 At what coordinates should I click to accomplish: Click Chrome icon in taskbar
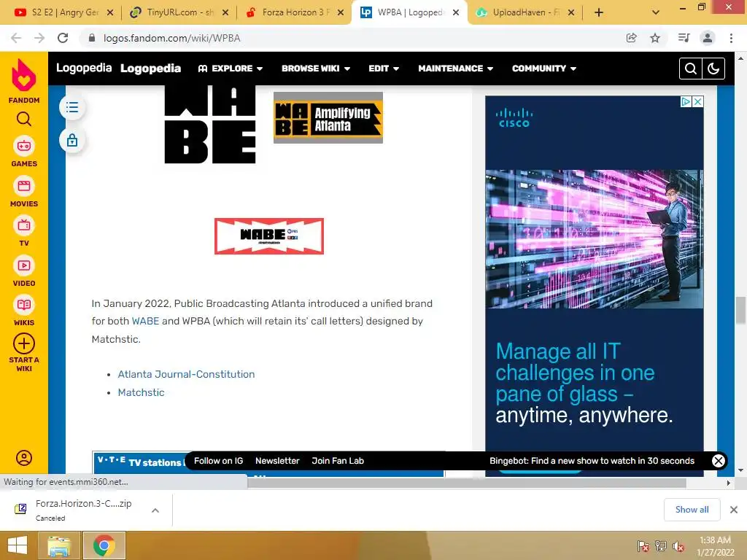104,545
